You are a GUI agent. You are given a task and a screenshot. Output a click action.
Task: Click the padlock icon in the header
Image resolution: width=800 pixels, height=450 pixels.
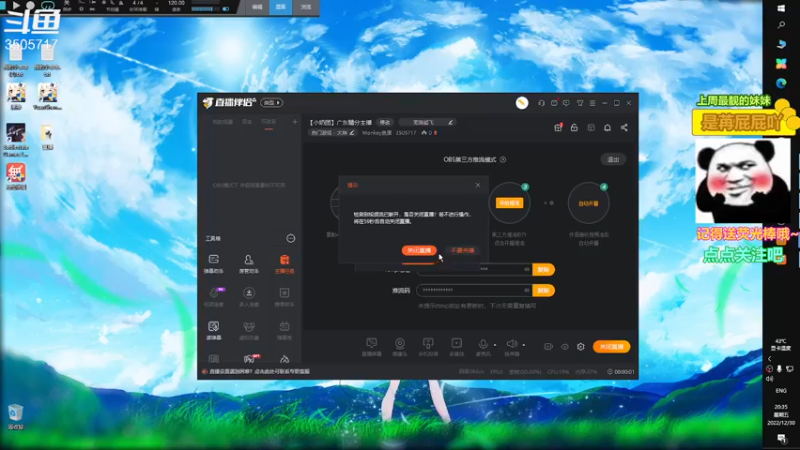click(574, 128)
